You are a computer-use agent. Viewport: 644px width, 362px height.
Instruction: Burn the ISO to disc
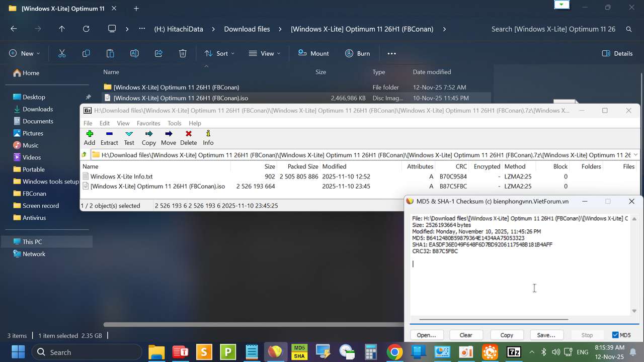pos(358,53)
